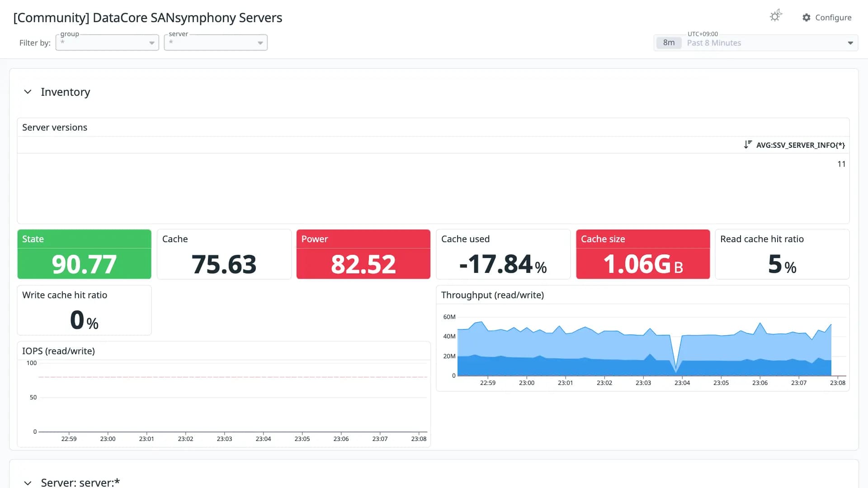Click the red dashed threshold line in IOPS chart
Image resolution: width=868 pixels, height=488 pixels.
point(233,377)
